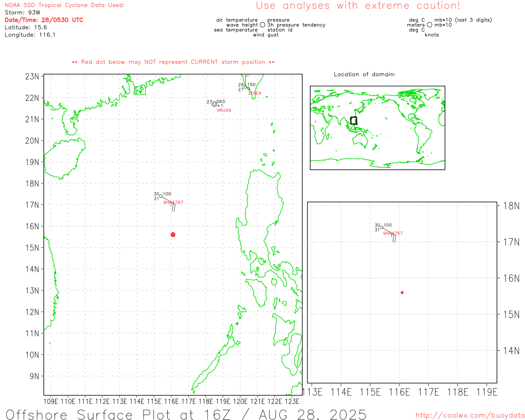Click the '14N' label on inset map axis
This screenshot has height=420, width=525.
(x=511, y=351)
